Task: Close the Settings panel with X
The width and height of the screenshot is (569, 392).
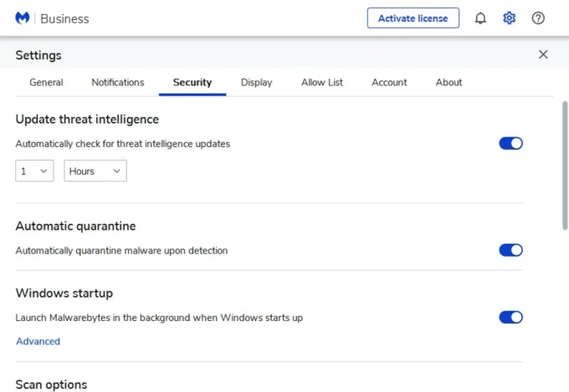Action: tap(543, 55)
